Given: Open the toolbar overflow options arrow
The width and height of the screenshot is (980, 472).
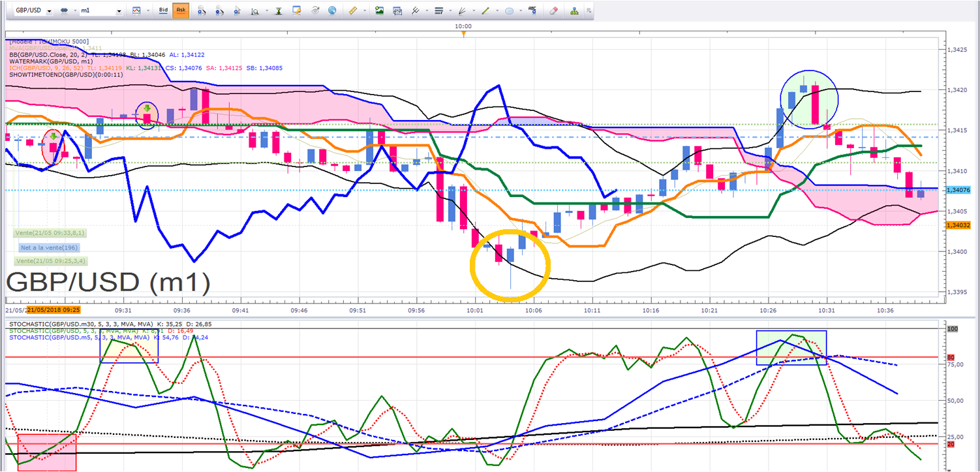Looking at the screenshot, I should [589, 11].
